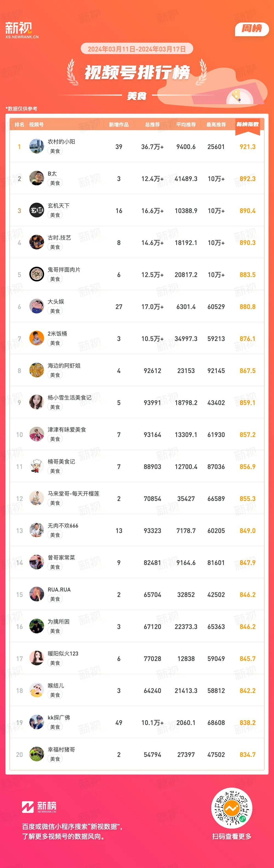Click the 喉结儿 duck avatar
Screen dimensions: 274x868
(x=36, y=691)
